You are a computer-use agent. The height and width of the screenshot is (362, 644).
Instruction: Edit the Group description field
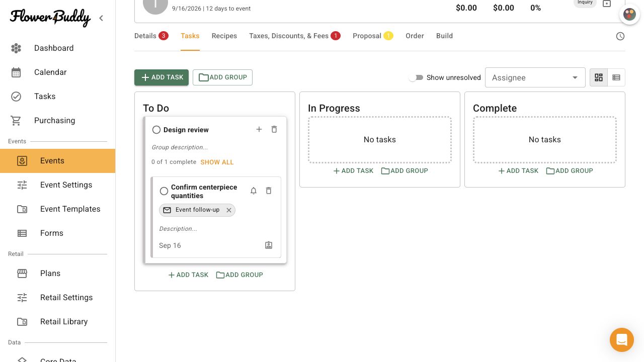pyautogui.click(x=180, y=147)
